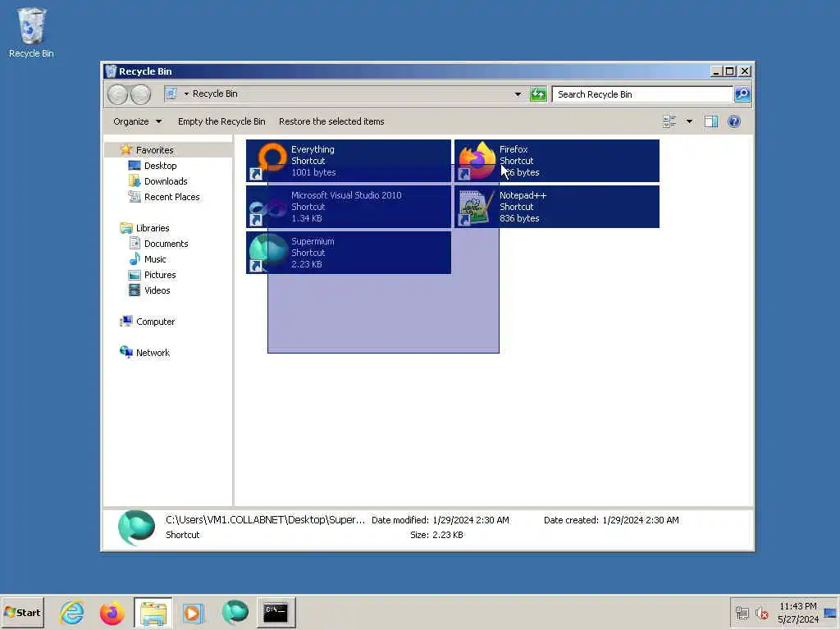Click the network tray icon
The width and height of the screenshot is (840, 630).
742,613
